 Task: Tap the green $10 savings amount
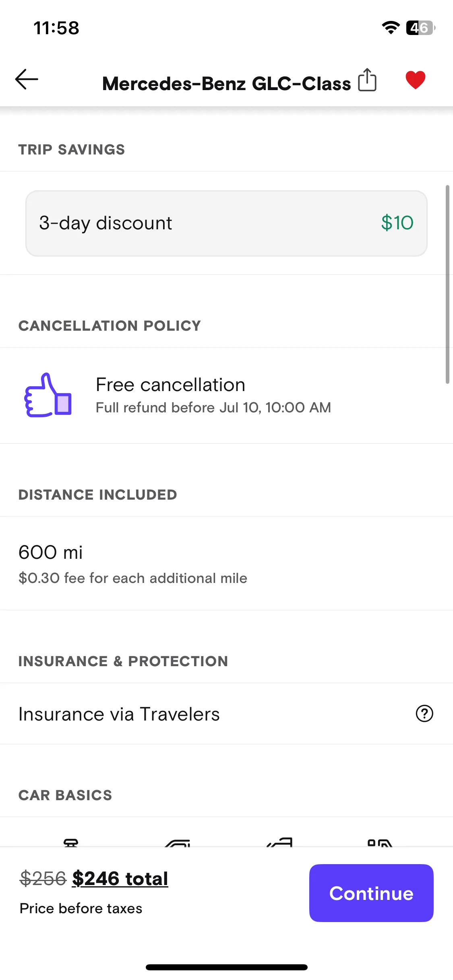coord(397,223)
